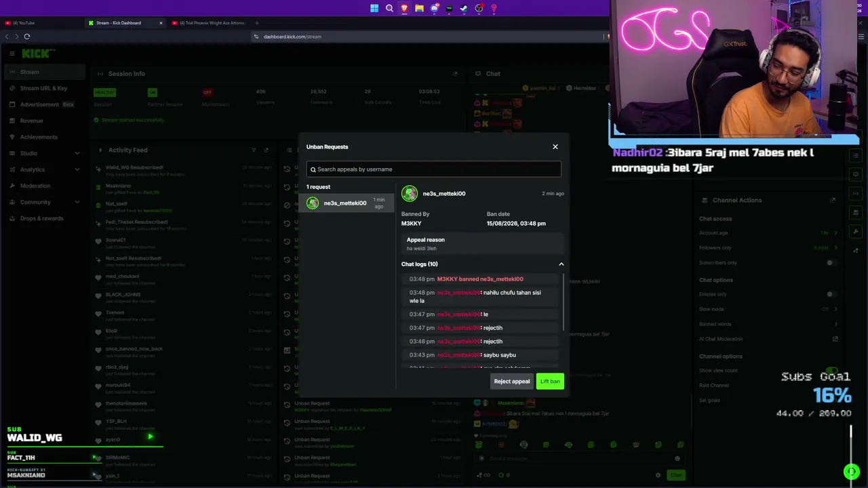Screen dimensions: 868x488
Task: Close the Unban Requests dialog
Action: pyautogui.click(x=555, y=146)
